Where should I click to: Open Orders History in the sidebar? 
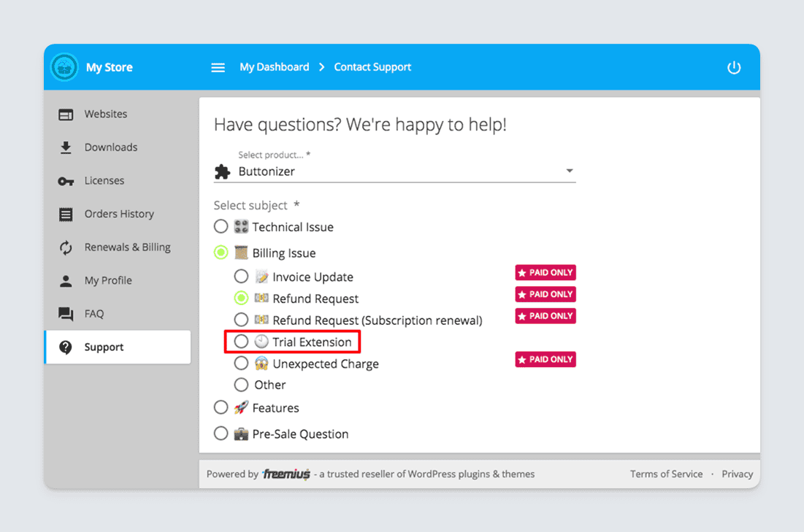tap(118, 215)
